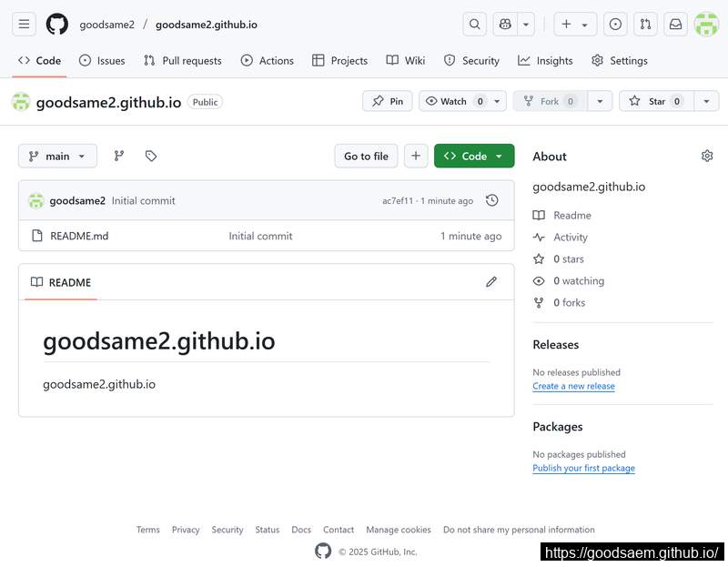Click the goodsame2 avatar in latest commit row
The height and width of the screenshot is (567, 728).
[x=35, y=200]
